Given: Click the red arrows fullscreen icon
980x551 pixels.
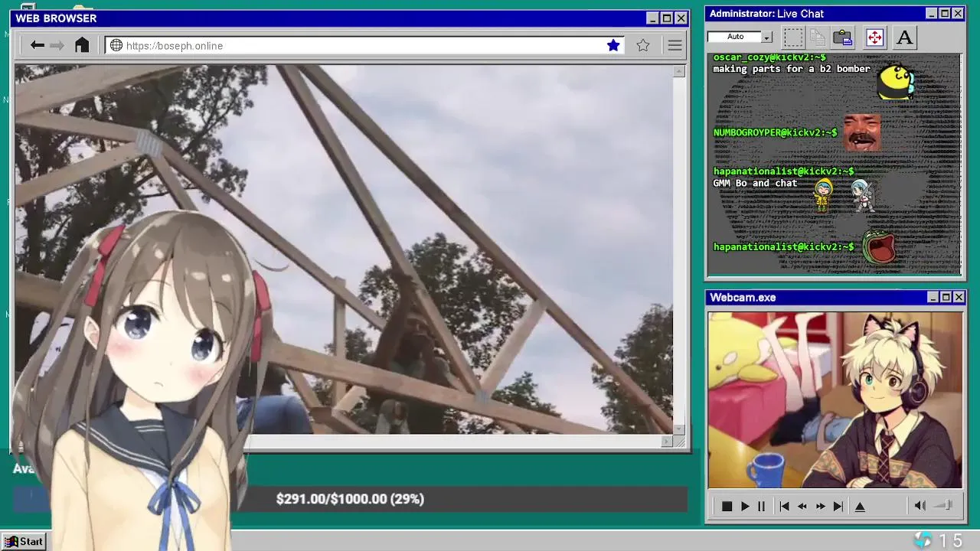Looking at the screenshot, I should 874,37.
